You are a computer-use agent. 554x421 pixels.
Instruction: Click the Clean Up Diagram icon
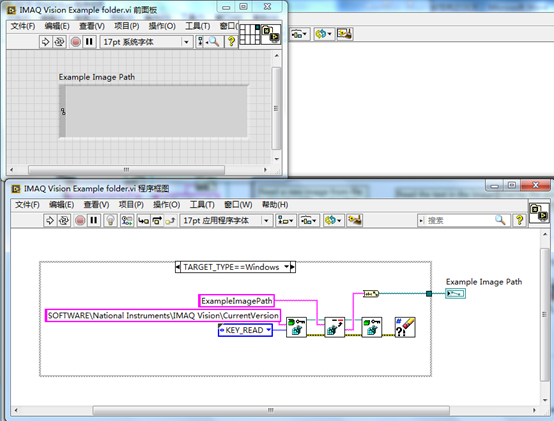pyautogui.click(x=354, y=221)
